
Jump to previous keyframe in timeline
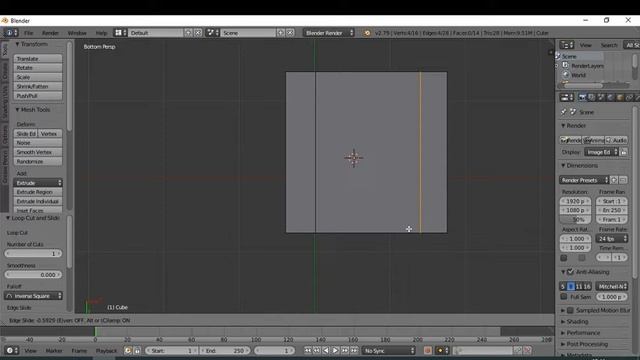click(x=317, y=350)
